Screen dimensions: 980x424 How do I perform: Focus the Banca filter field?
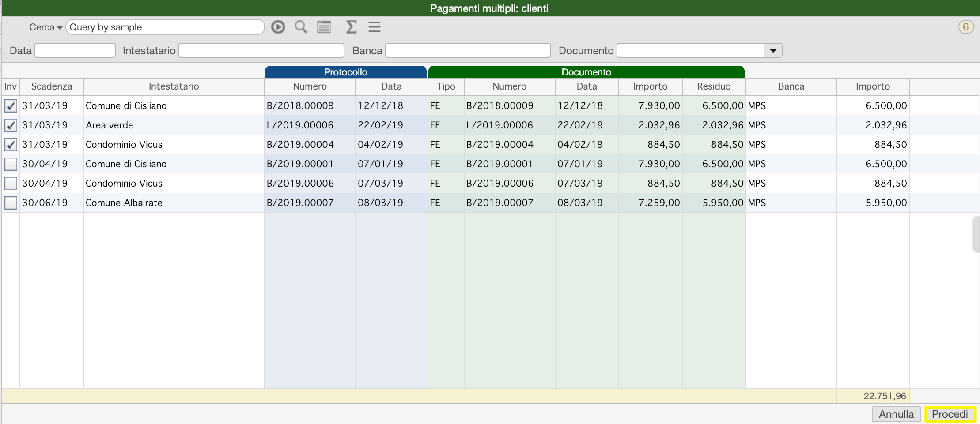click(x=468, y=50)
